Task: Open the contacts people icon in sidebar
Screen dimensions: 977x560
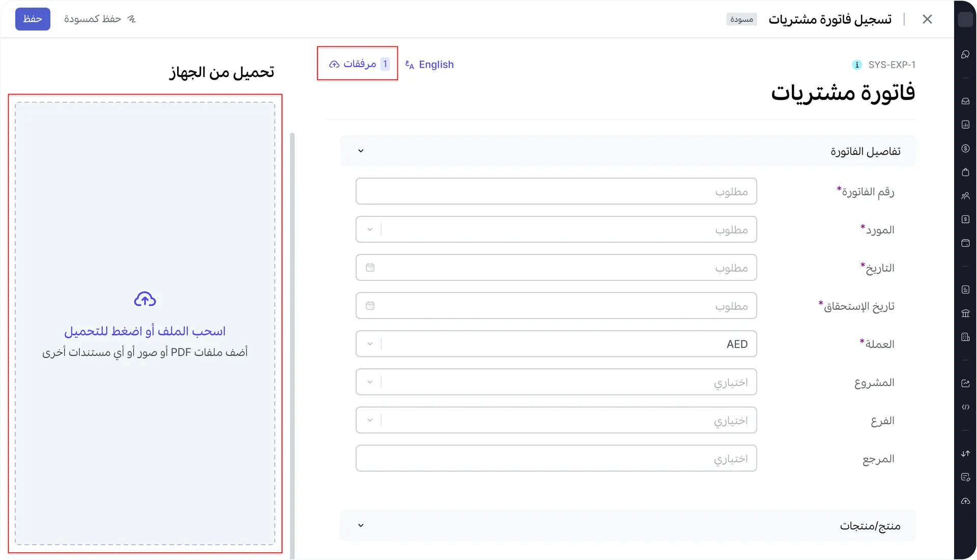Action: click(x=965, y=195)
